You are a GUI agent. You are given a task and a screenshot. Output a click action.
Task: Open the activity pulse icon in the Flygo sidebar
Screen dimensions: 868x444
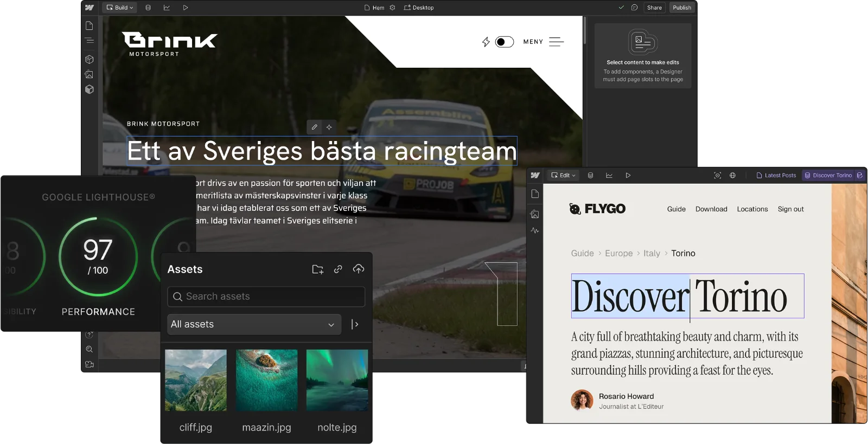point(535,230)
